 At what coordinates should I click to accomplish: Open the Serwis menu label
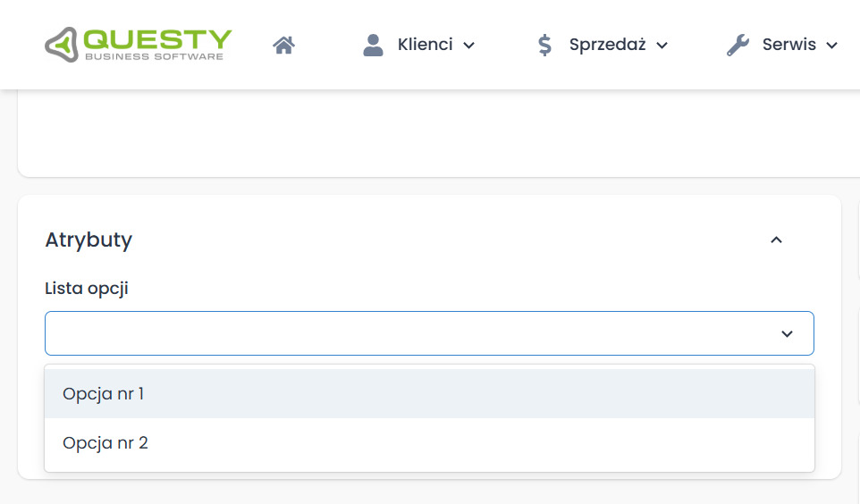tap(789, 45)
